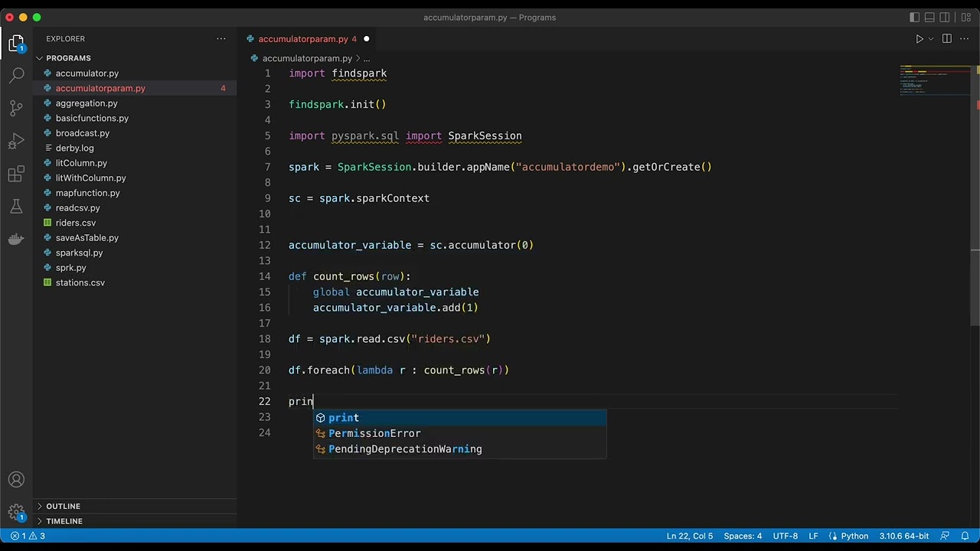Open litColumn.py file

[81, 163]
